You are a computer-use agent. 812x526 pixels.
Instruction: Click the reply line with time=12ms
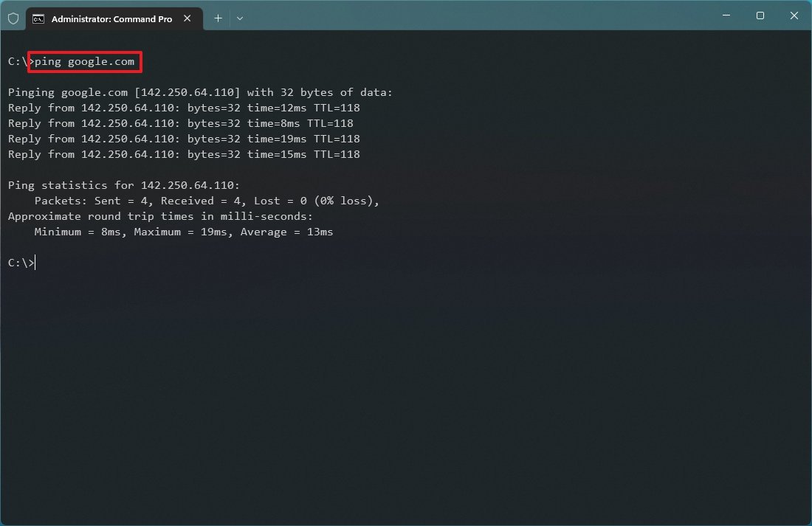coord(184,108)
